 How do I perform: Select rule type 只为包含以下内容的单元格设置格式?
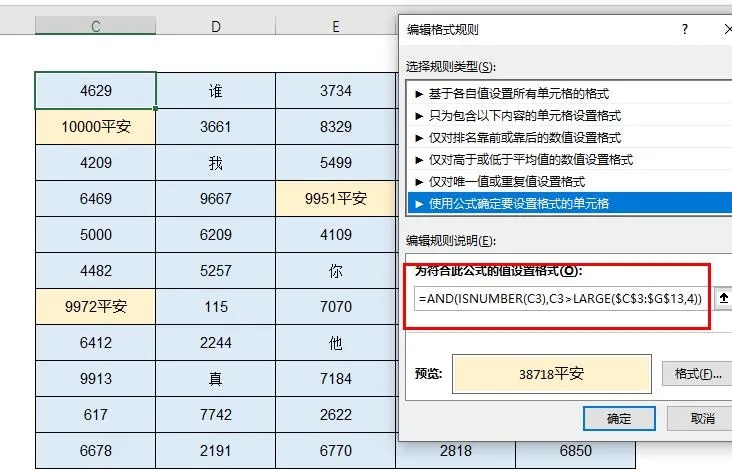(x=570, y=116)
